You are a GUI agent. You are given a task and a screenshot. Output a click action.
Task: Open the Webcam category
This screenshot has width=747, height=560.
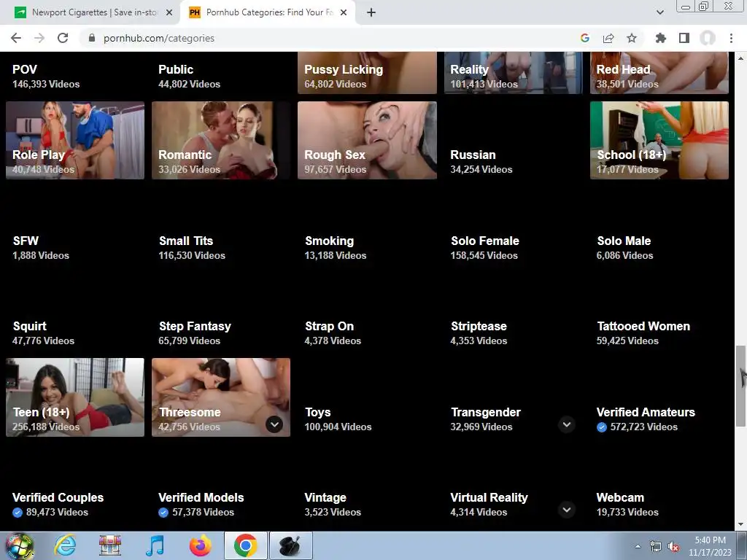(x=620, y=497)
